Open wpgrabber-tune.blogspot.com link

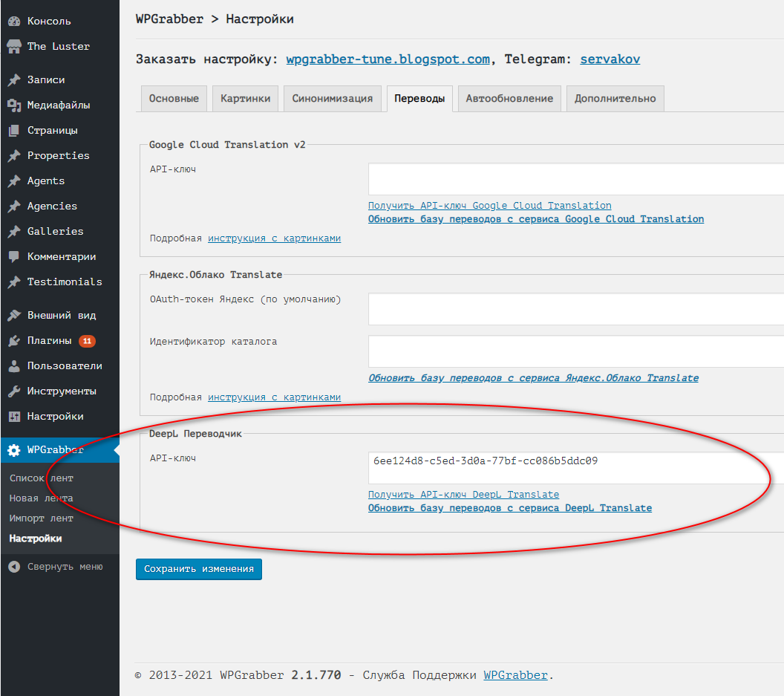[388, 59]
